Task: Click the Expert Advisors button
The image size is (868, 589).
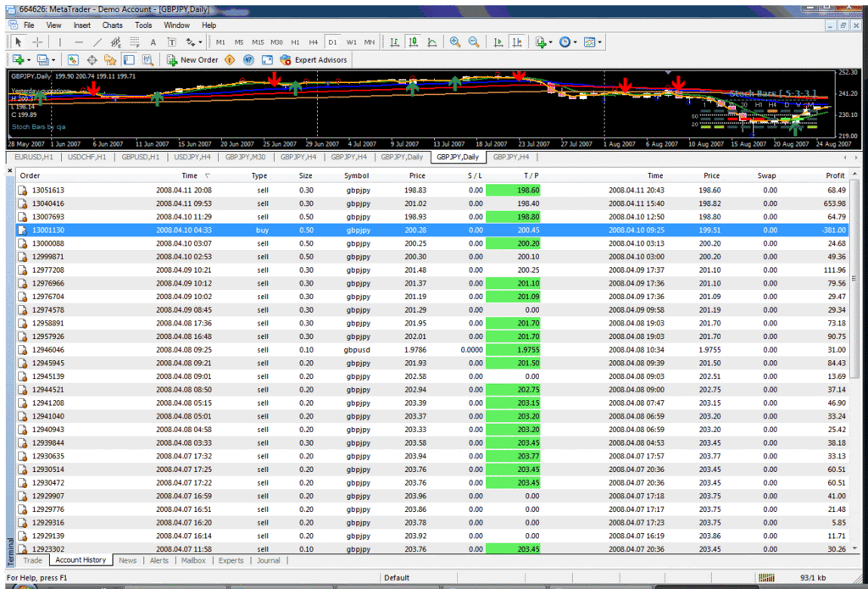Action: coord(314,60)
